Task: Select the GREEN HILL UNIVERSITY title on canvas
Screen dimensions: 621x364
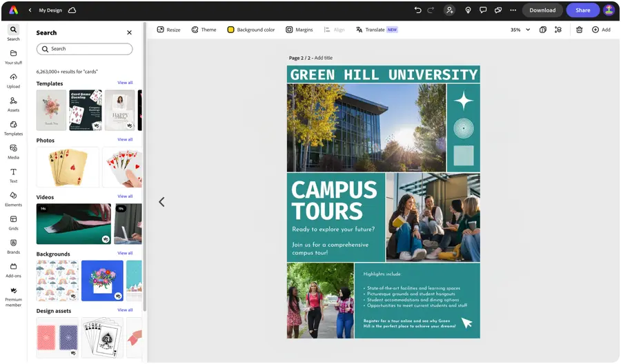Action: [x=384, y=74]
